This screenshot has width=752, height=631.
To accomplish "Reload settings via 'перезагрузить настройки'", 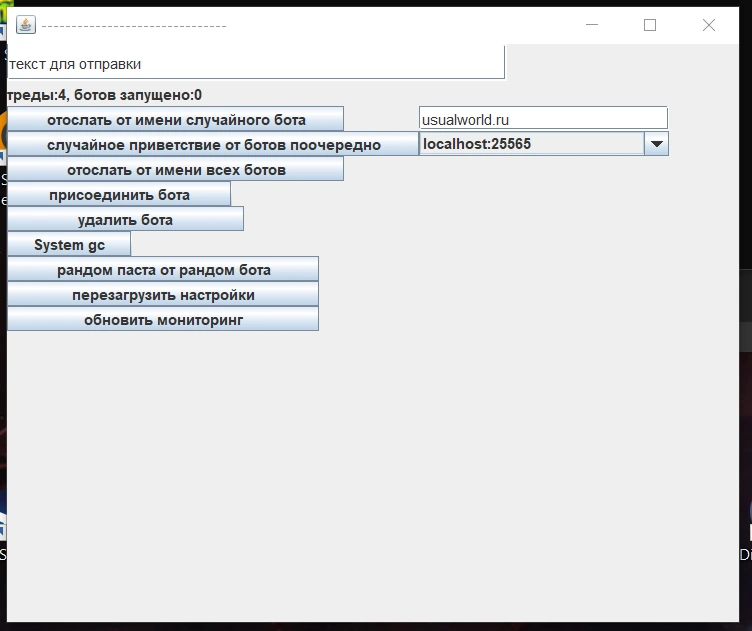I will tap(163, 295).
